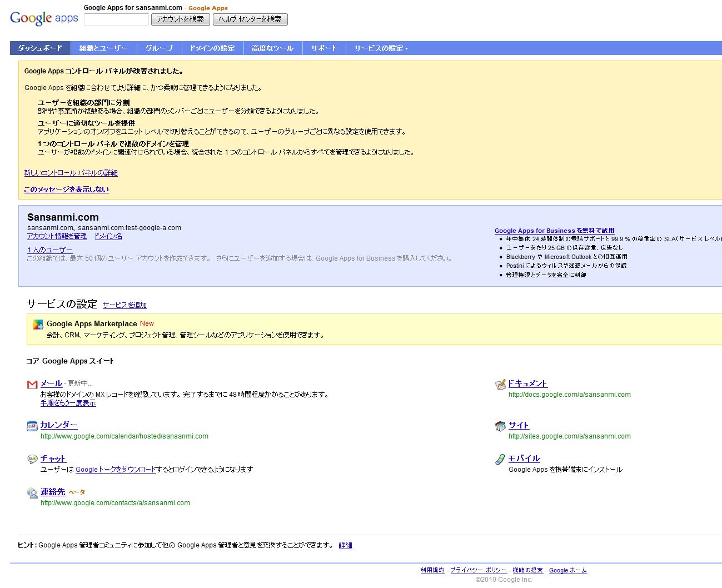Open the グループ tab

(x=159, y=48)
